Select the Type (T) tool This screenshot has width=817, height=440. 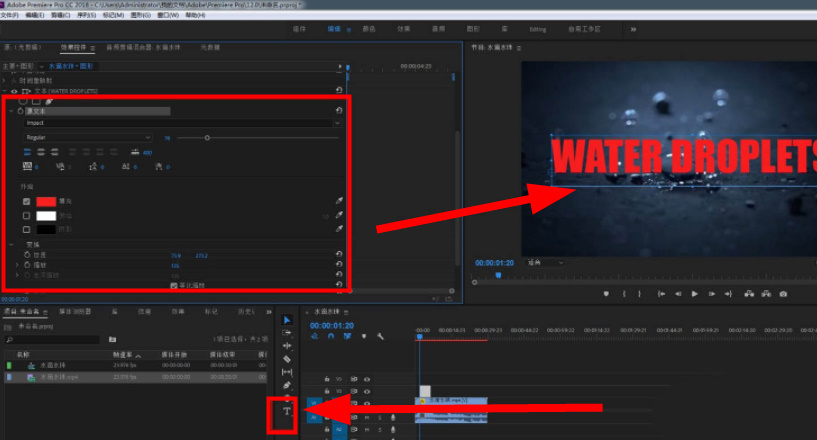pyautogui.click(x=287, y=411)
